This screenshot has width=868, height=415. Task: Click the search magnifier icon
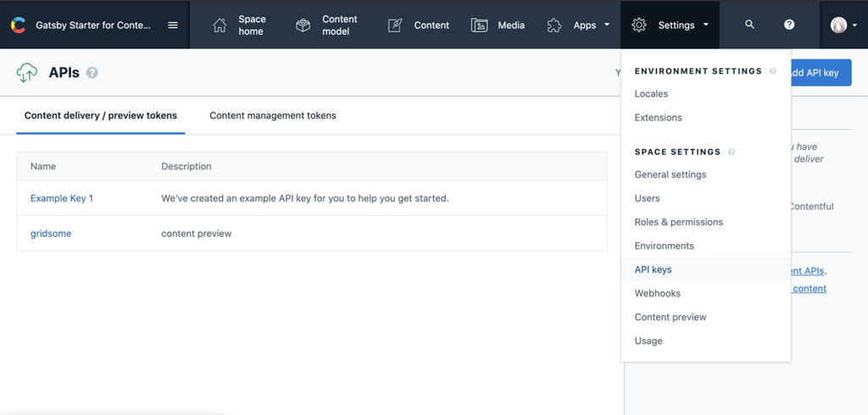tap(749, 25)
